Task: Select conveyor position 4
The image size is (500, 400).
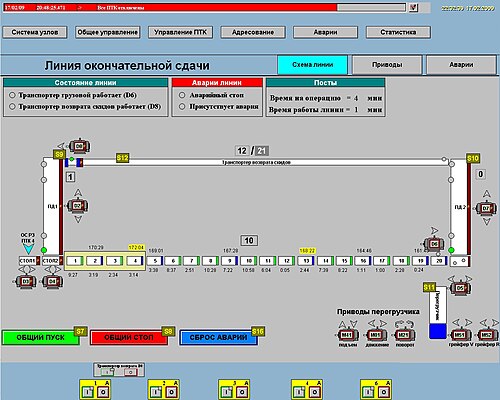Action: tap(135, 261)
